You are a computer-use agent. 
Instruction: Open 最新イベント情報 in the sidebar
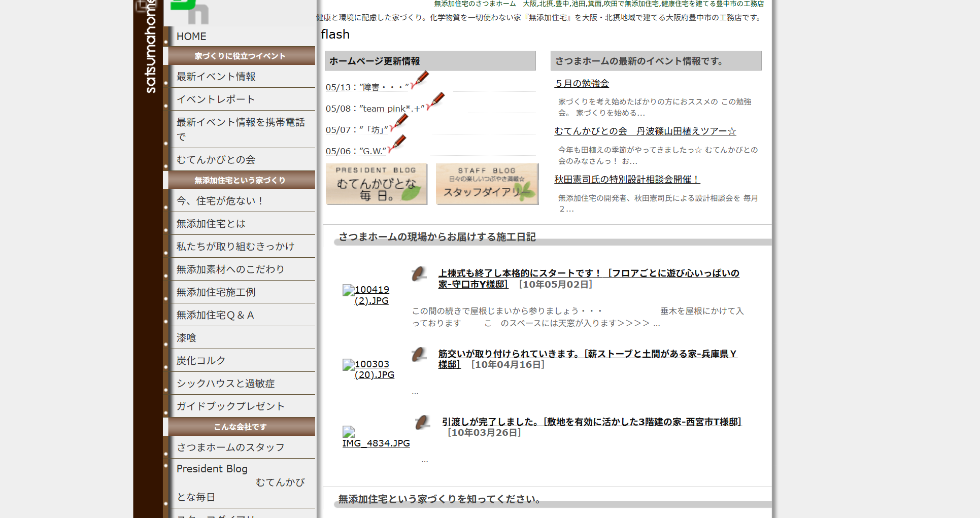(x=216, y=77)
